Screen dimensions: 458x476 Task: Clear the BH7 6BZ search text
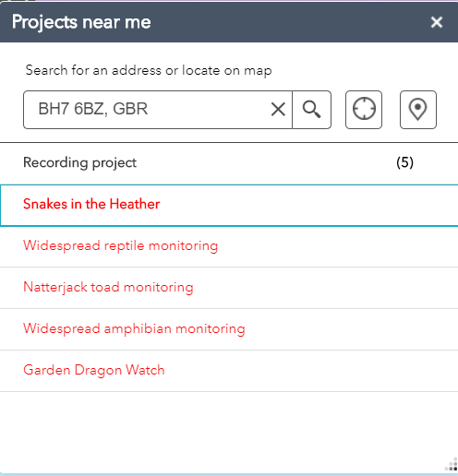tap(278, 110)
